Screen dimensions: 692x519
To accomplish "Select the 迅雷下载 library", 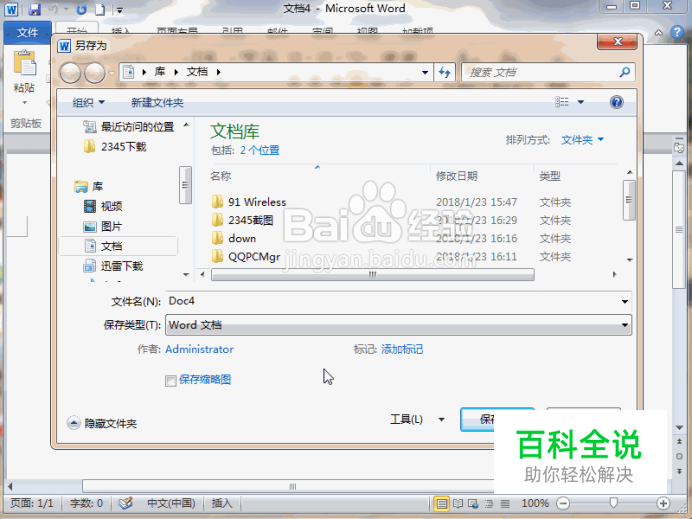I will pos(113,266).
